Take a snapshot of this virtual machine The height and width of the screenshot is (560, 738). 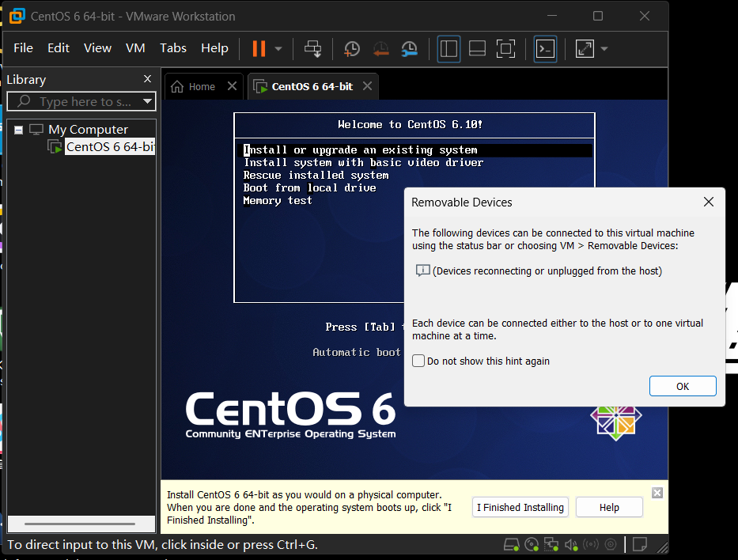pos(351,48)
